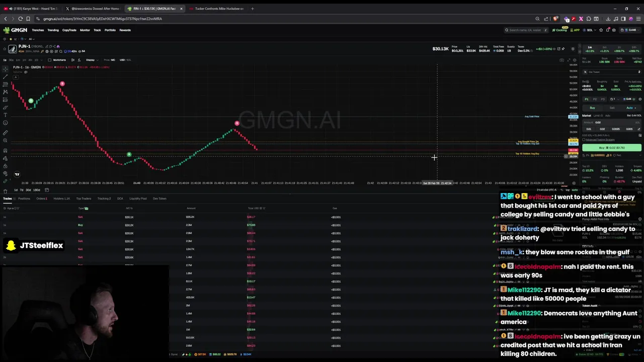Switch to the Top Traders tab

84,199
